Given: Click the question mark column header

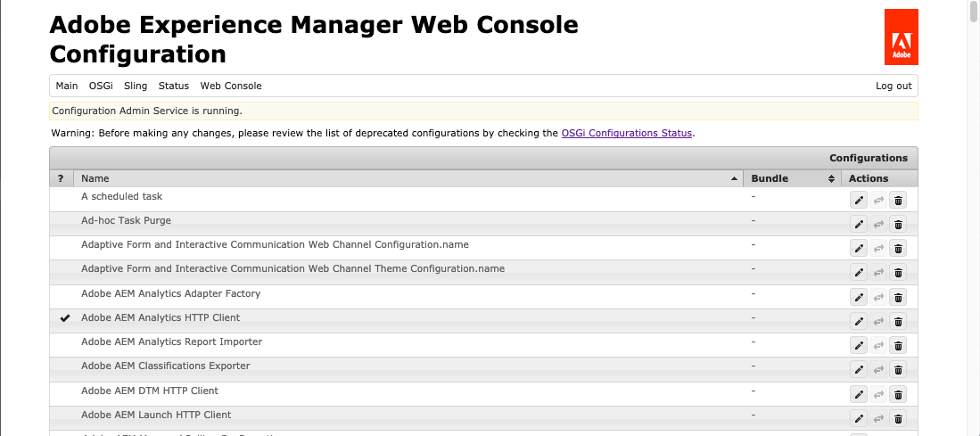Looking at the screenshot, I should tap(61, 178).
